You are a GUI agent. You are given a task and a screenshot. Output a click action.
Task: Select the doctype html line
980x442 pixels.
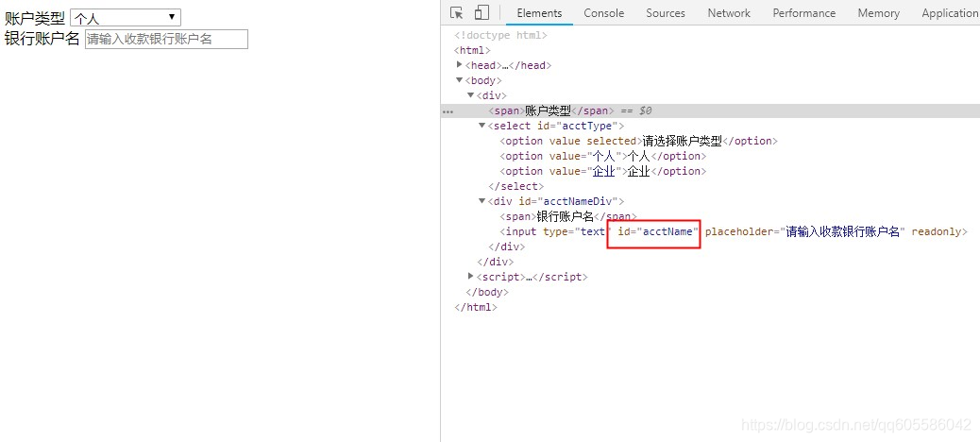click(500, 35)
